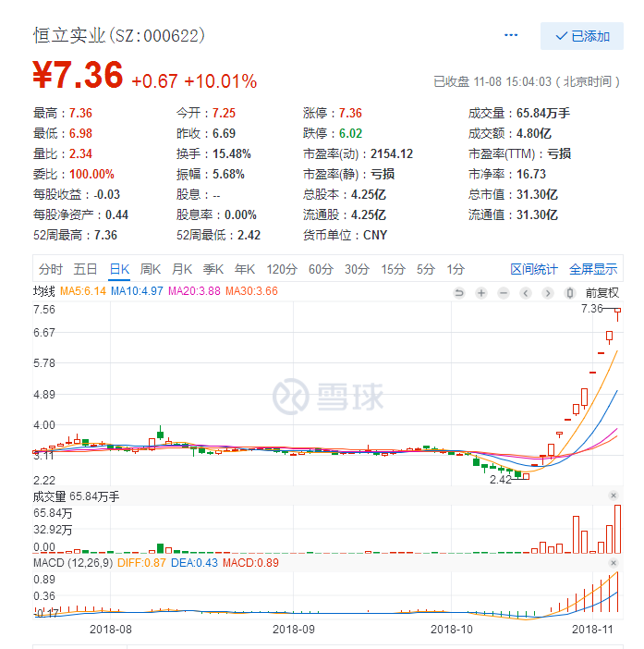Open the three-dot more options menu
Image resolution: width=644 pixels, height=649 pixels.
coord(511,36)
